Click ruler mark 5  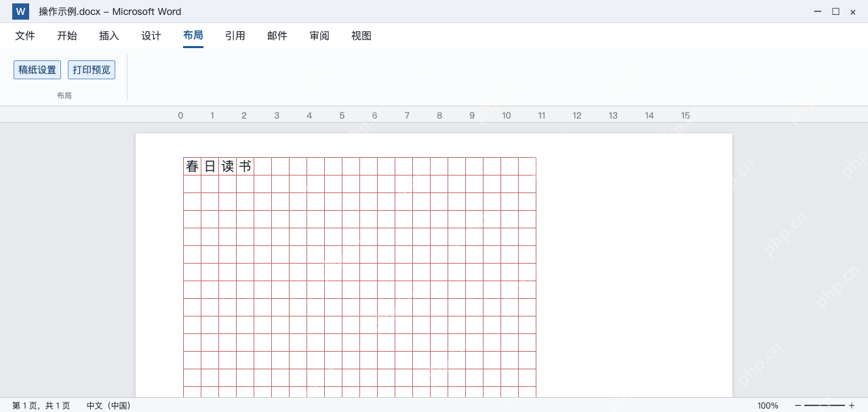342,116
